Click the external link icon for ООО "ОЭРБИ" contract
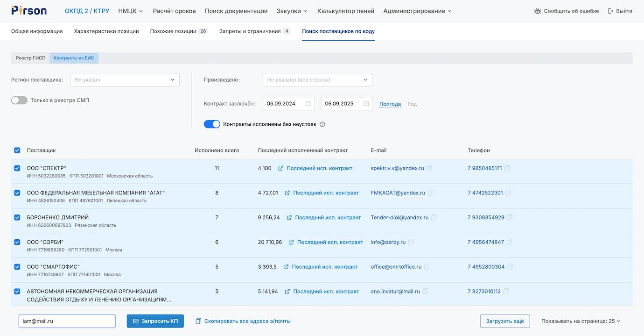 (x=291, y=243)
